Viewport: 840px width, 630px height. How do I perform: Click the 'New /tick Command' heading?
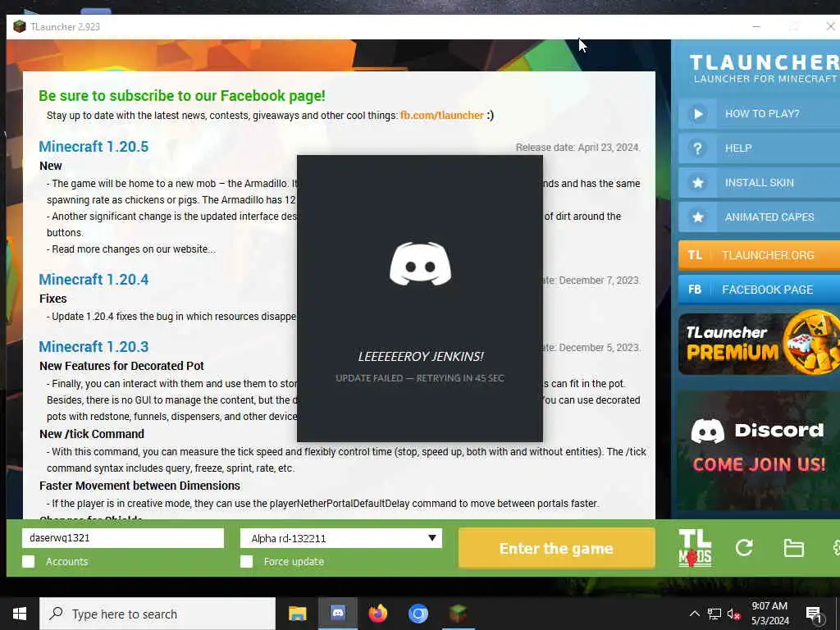coord(92,434)
